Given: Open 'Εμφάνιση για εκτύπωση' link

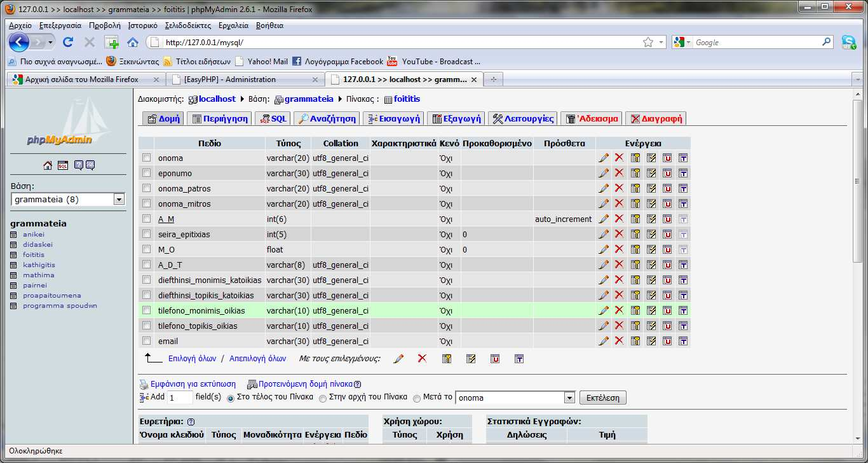Looking at the screenshot, I should pos(193,384).
